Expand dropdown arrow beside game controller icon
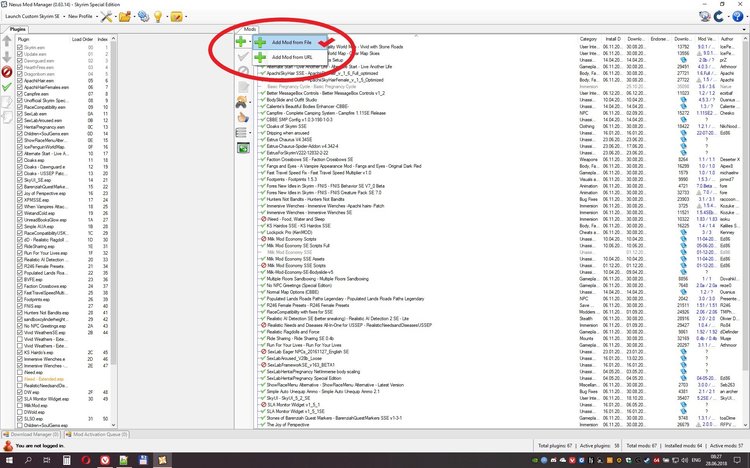This screenshot has height=468, width=750. (x=250, y=102)
